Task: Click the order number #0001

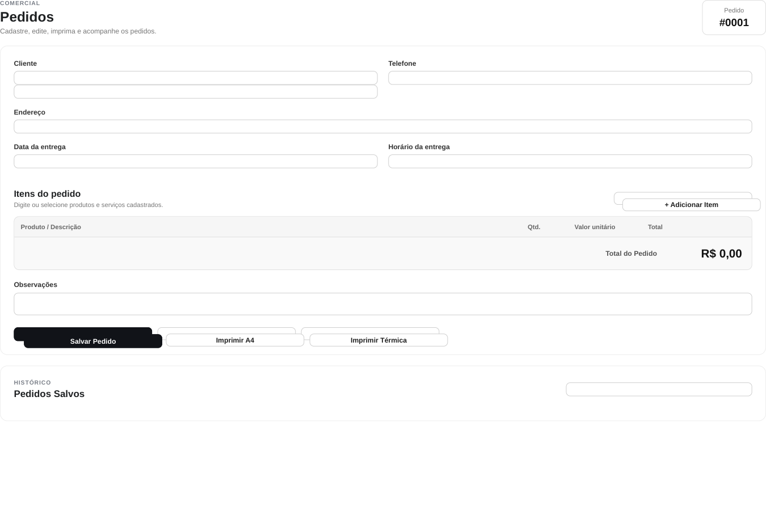Action: tap(734, 23)
